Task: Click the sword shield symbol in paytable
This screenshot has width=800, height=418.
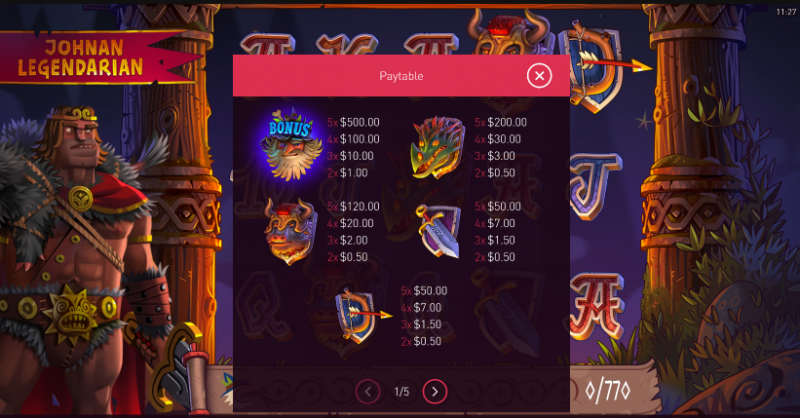Action: 438,231
